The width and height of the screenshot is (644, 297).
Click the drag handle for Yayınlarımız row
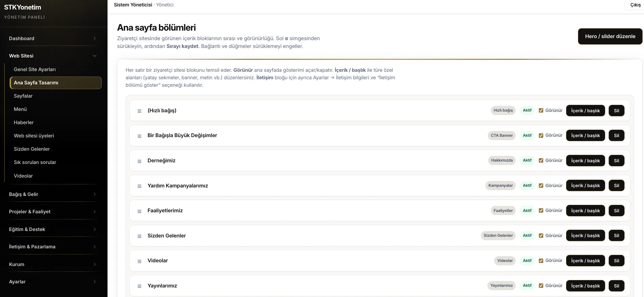139,286
